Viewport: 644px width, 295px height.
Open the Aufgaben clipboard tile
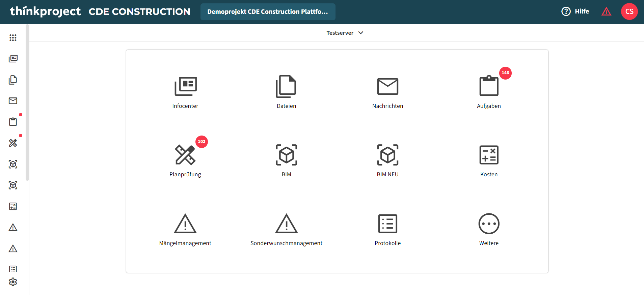(x=489, y=92)
